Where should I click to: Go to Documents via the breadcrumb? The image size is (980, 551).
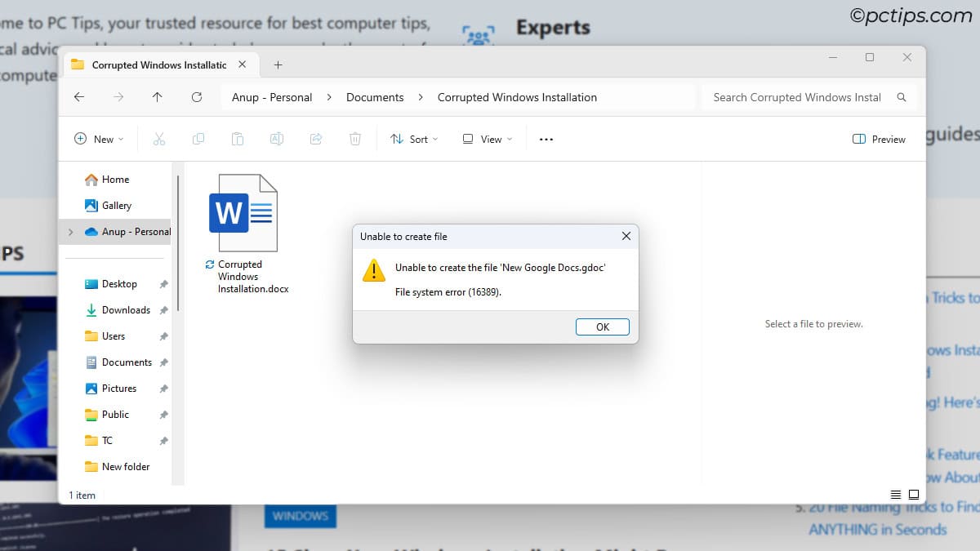[375, 96]
